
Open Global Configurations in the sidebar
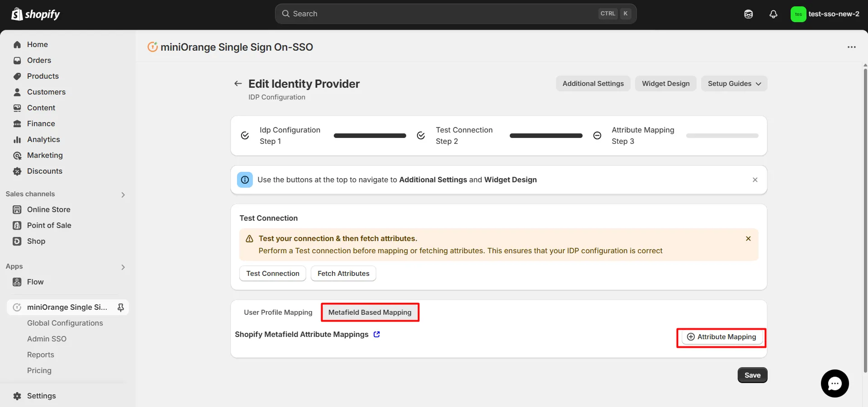point(65,323)
